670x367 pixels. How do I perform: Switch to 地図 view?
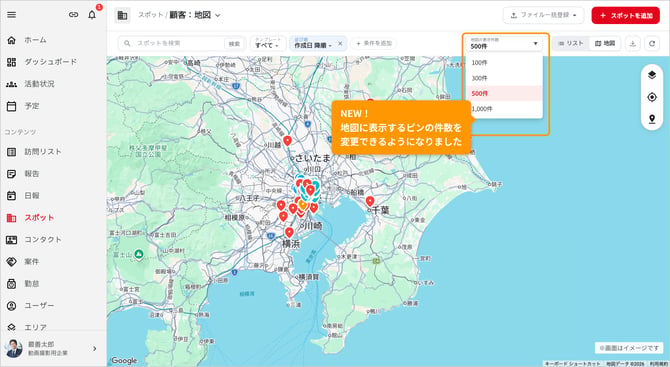coord(605,43)
